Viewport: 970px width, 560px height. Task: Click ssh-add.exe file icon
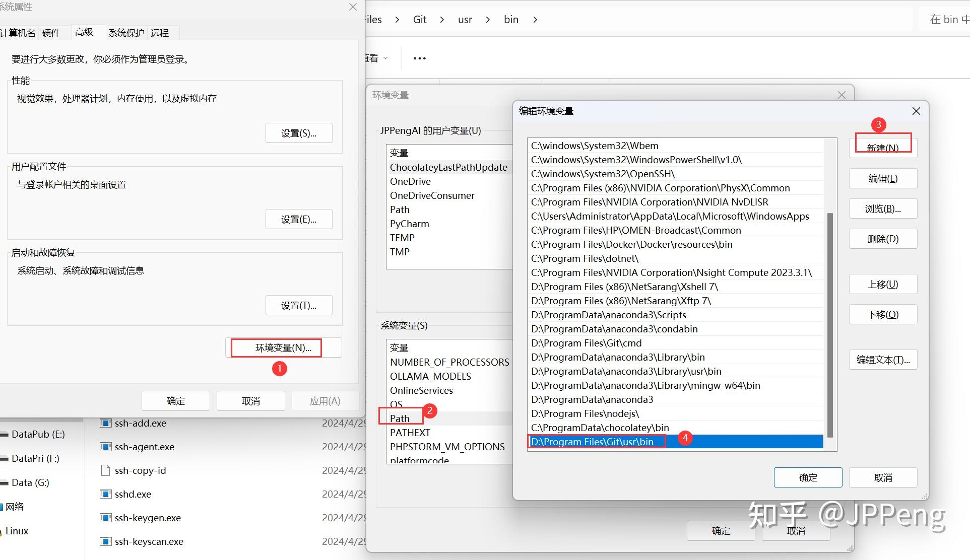point(105,423)
